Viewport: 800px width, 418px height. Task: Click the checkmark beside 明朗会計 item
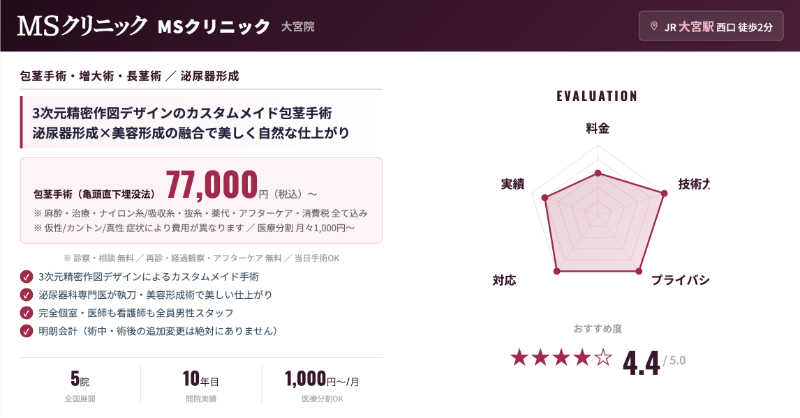(x=26, y=330)
